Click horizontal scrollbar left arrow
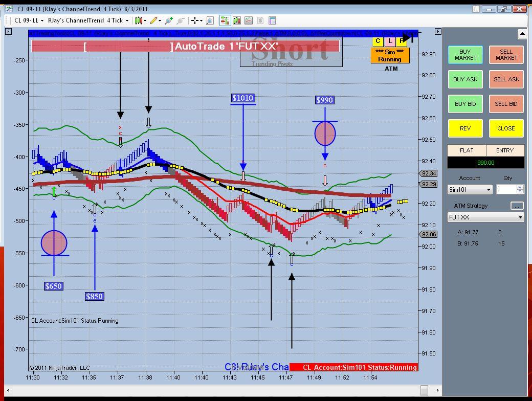Screen dimensions: 532x401 [x=8, y=390]
